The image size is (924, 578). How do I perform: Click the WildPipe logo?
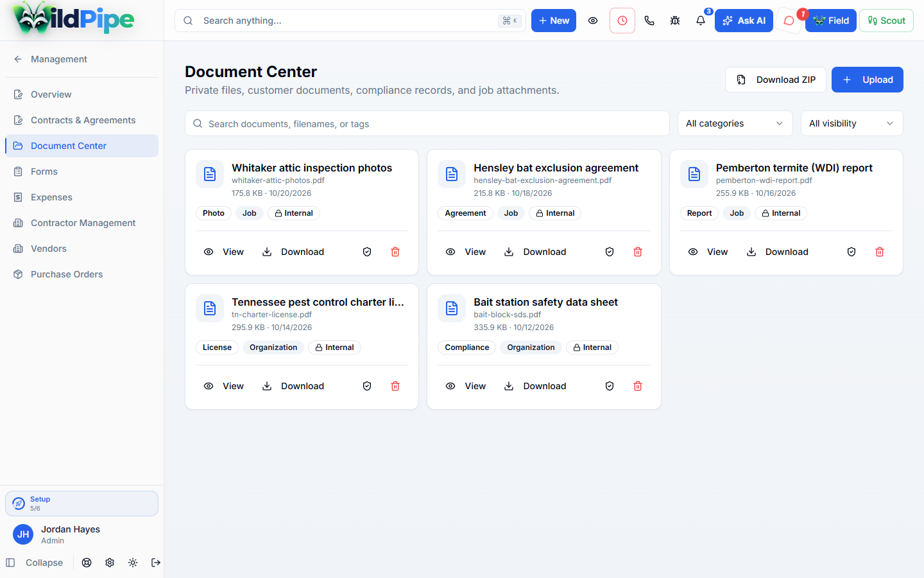(73, 19)
